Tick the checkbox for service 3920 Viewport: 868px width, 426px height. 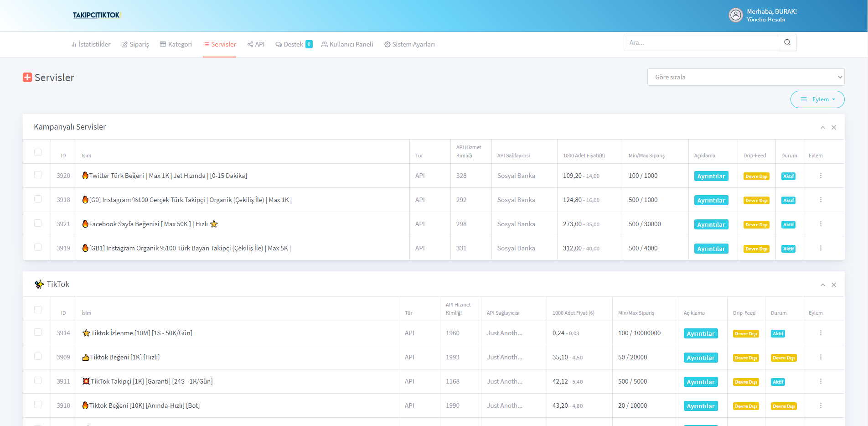(38, 175)
